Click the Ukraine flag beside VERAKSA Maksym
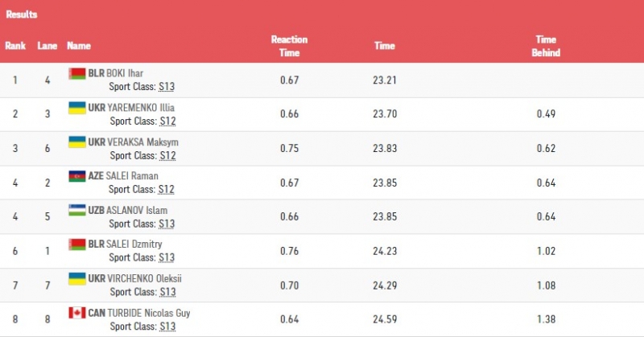This screenshot has height=337, width=644. pyautogui.click(x=76, y=142)
